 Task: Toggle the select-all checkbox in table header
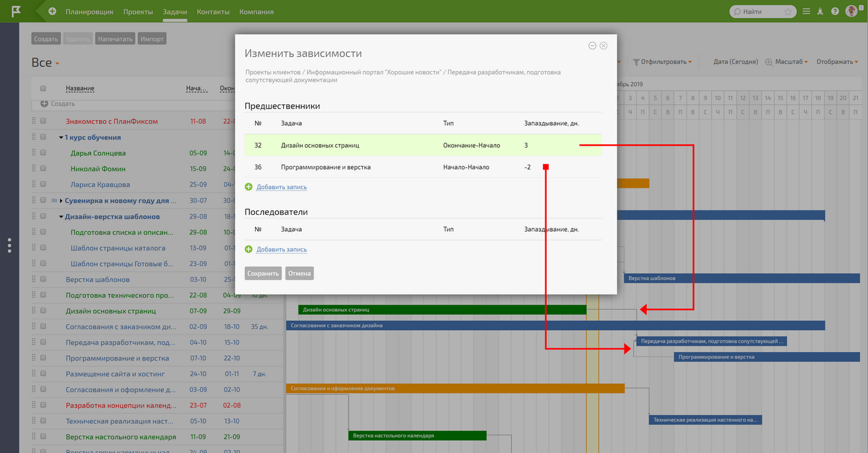(43, 89)
